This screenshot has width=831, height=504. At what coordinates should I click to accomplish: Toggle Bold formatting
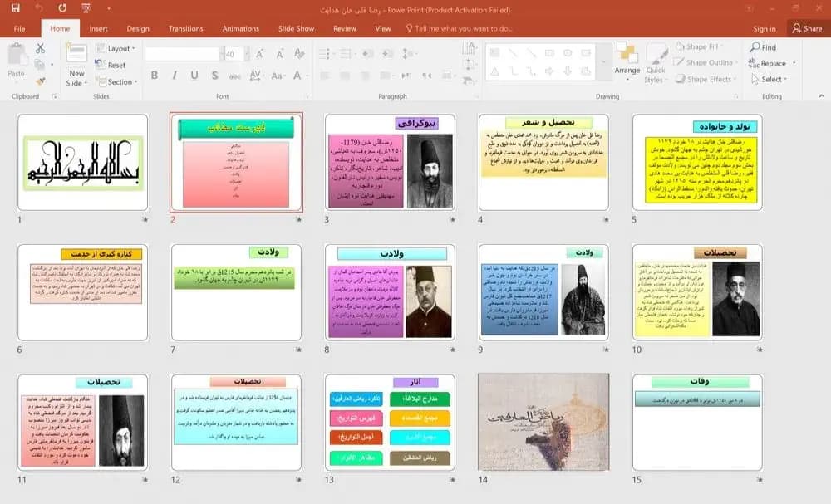pos(155,76)
